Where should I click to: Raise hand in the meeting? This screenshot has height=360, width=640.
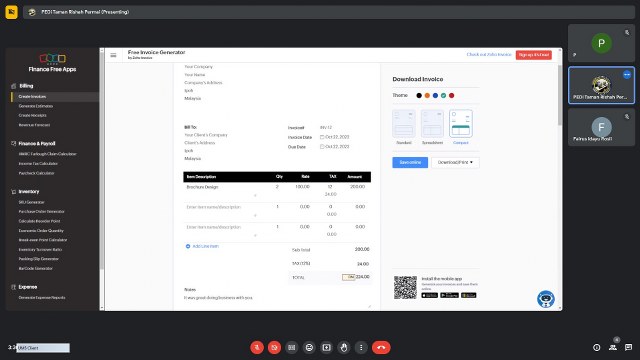(344, 347)
